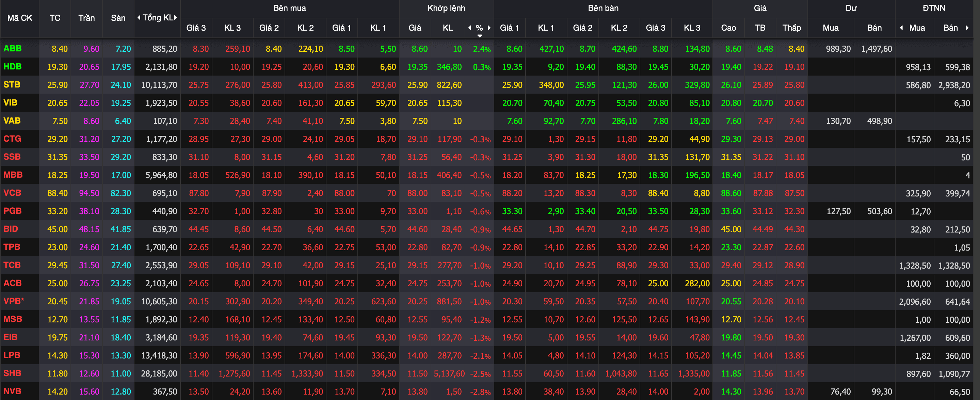Click HDB percent change 0.3%
The width and height of the screenshot is (980, 400).
coord(482,67)
